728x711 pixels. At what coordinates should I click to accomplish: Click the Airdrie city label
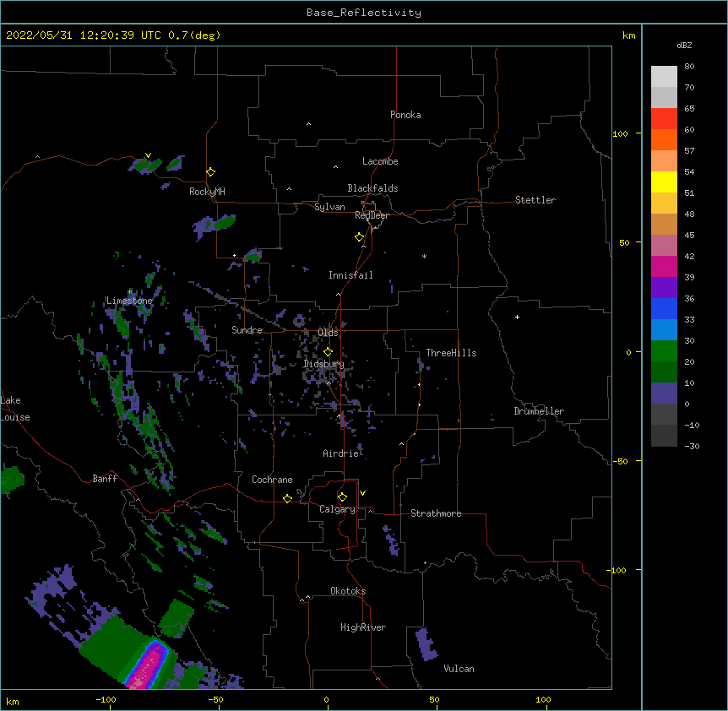[x=340, y=453]
